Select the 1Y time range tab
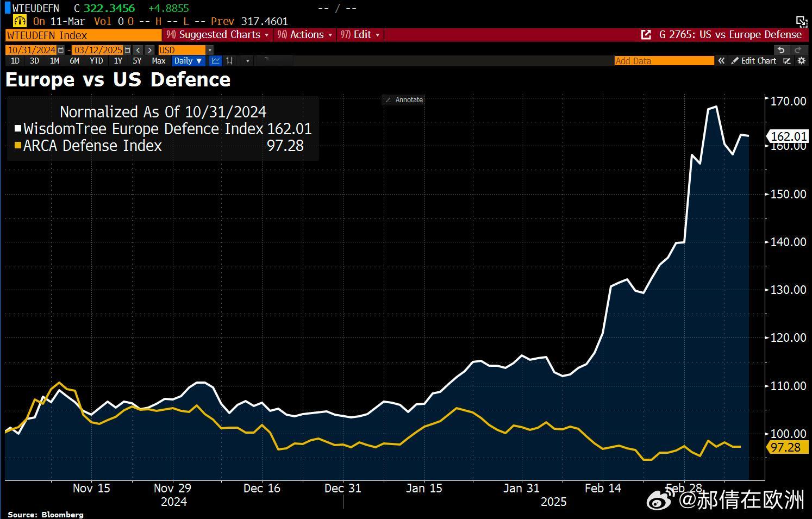 118,61
